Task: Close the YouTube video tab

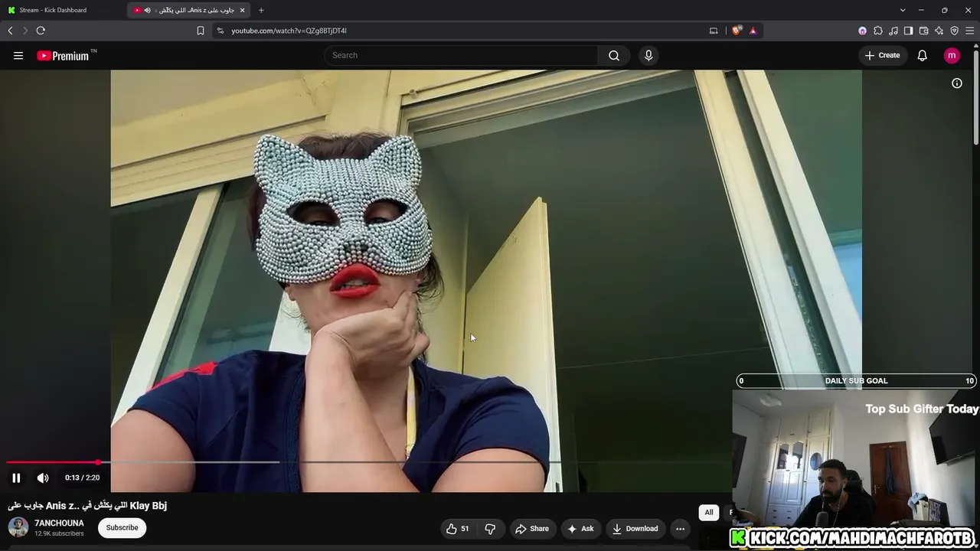Action: [243, 10]
